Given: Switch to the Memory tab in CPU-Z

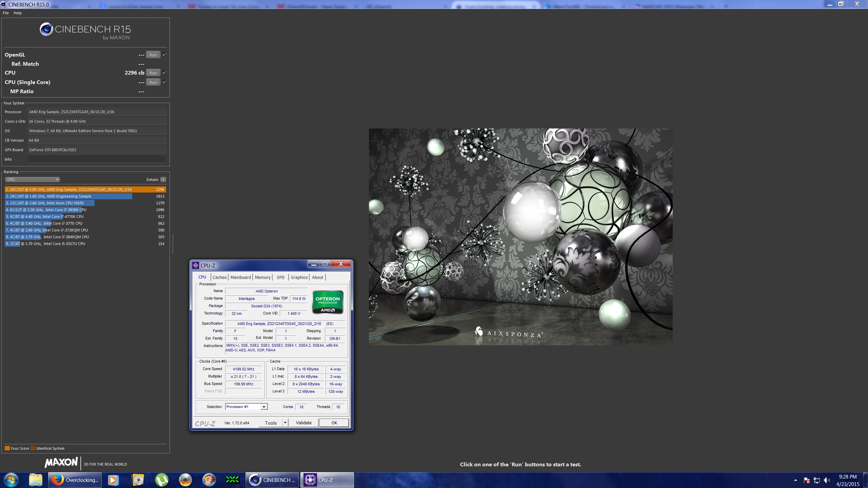Looking at the screenshot, I should click(263, 277).
